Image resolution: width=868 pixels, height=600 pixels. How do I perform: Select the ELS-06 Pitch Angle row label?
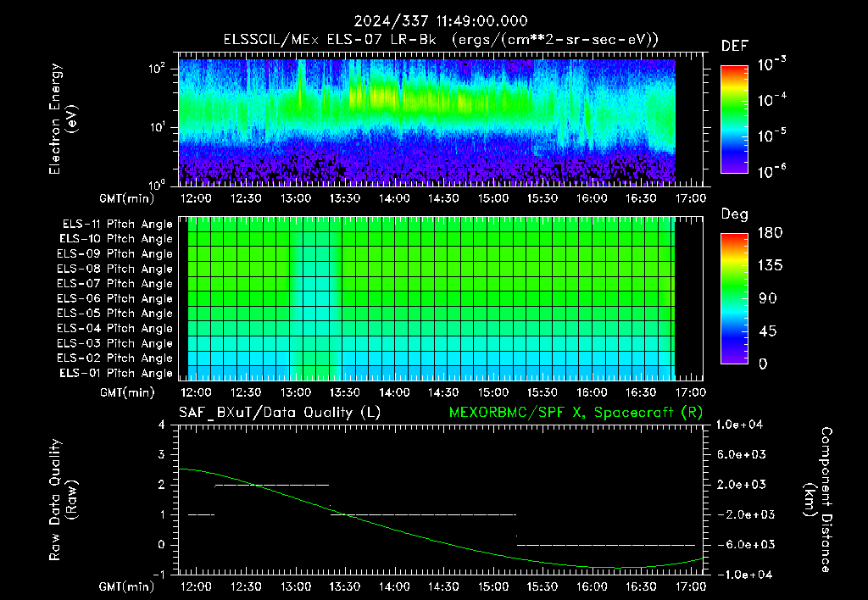pyautogui.click(x=115, y=298)
